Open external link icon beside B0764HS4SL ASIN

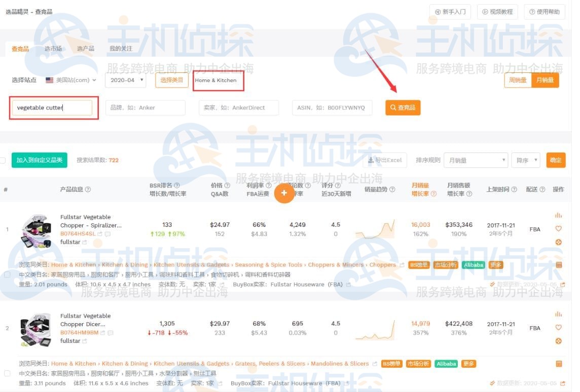click(x=100, y=234)
